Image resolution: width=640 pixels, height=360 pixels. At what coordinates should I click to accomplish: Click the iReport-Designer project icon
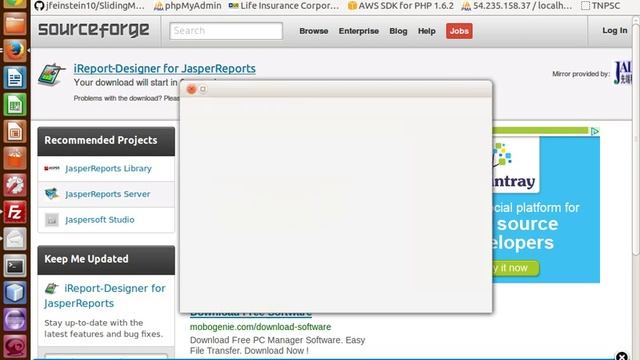(x=51, y=75)
